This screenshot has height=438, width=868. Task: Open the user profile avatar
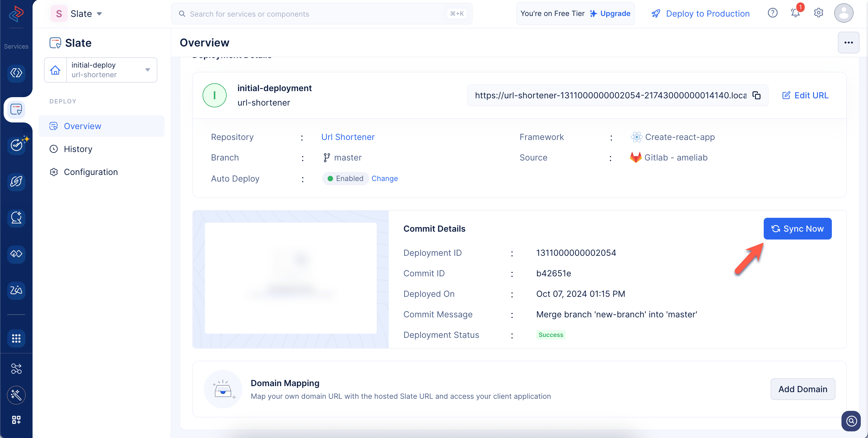click(x=843, y=13)
